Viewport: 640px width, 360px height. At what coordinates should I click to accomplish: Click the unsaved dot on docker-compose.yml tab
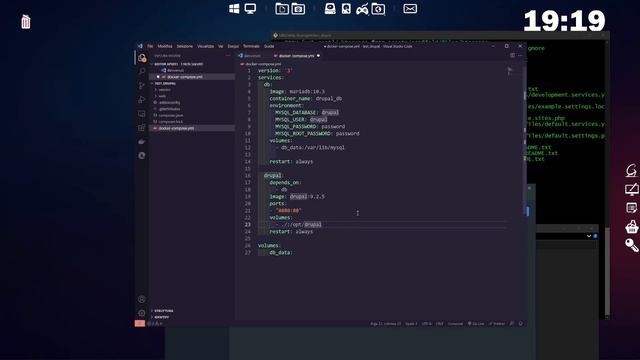(x=318, y=56)
